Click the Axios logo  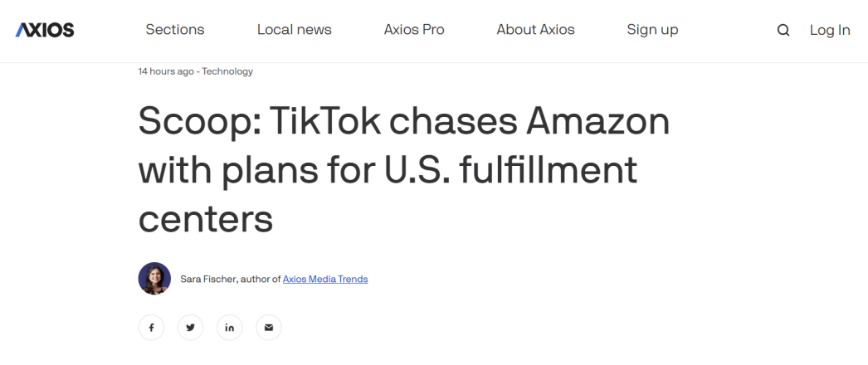45,30
